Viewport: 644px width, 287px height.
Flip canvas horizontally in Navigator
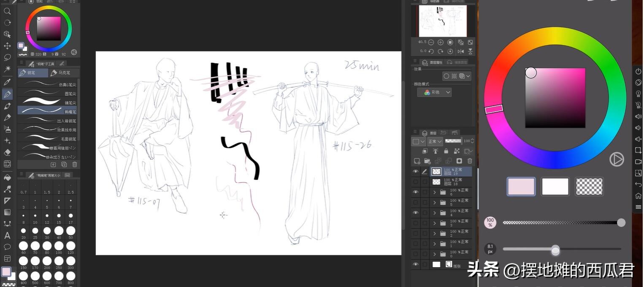[x=460, y=51]
